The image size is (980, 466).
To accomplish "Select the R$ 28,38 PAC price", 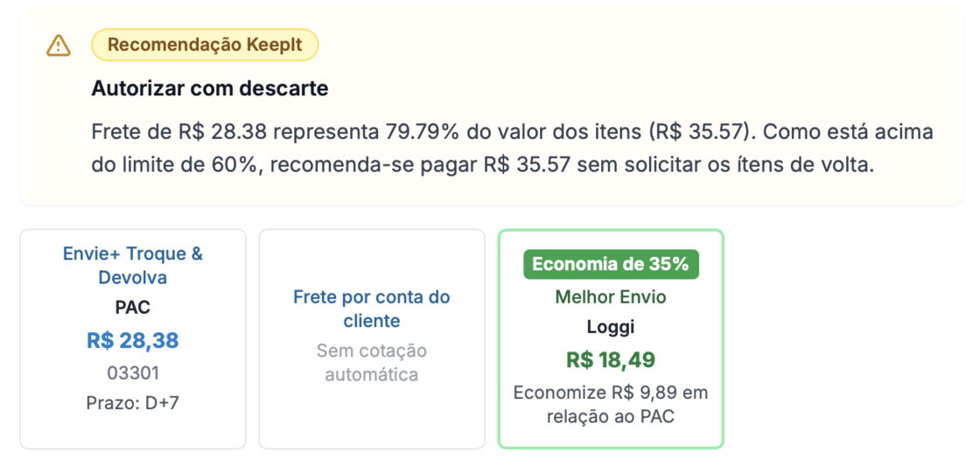I will point(133,340).
